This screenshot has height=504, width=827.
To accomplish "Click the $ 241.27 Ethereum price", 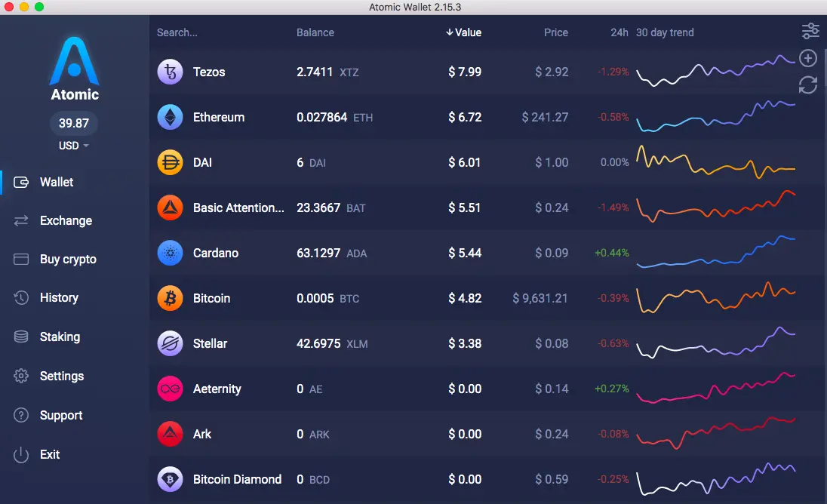I will point(545,117).
